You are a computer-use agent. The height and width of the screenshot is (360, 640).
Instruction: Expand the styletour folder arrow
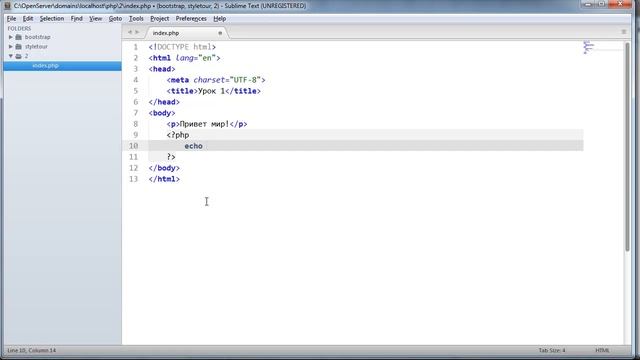click(11, 47)
